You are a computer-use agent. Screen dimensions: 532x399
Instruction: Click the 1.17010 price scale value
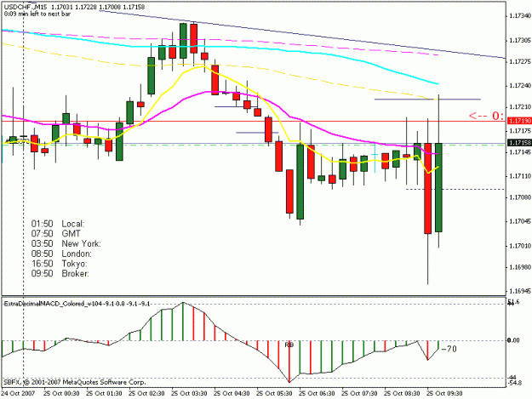click(x=520, y=246)
